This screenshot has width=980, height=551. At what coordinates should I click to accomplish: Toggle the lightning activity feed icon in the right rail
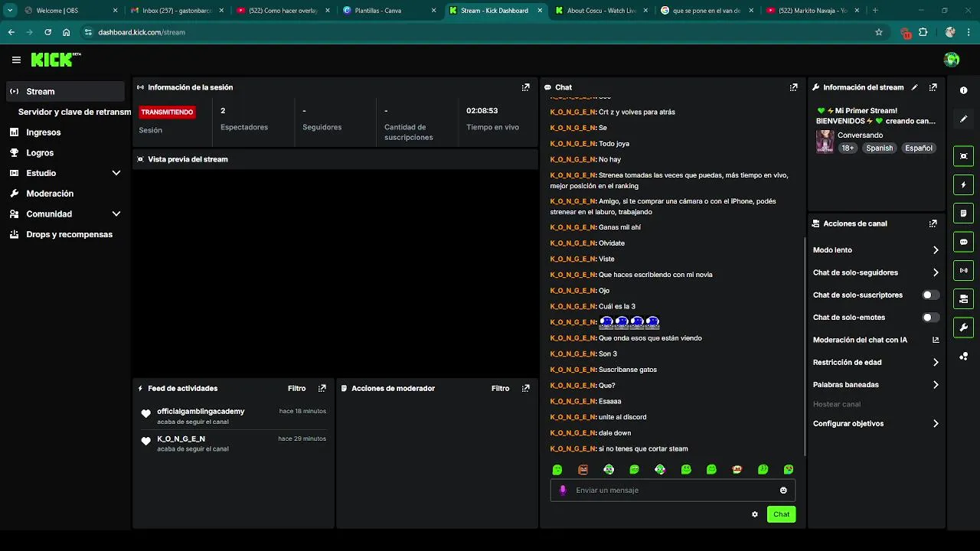(x=963, y=184)
